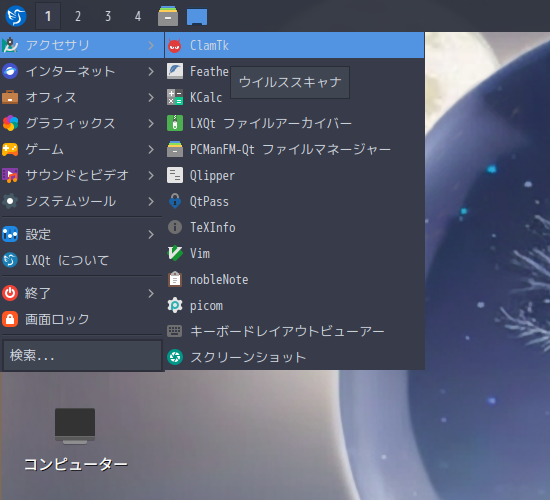Open LXQt について entry
550x500 pixels.
pyautogui.click(x=82, y=260)
